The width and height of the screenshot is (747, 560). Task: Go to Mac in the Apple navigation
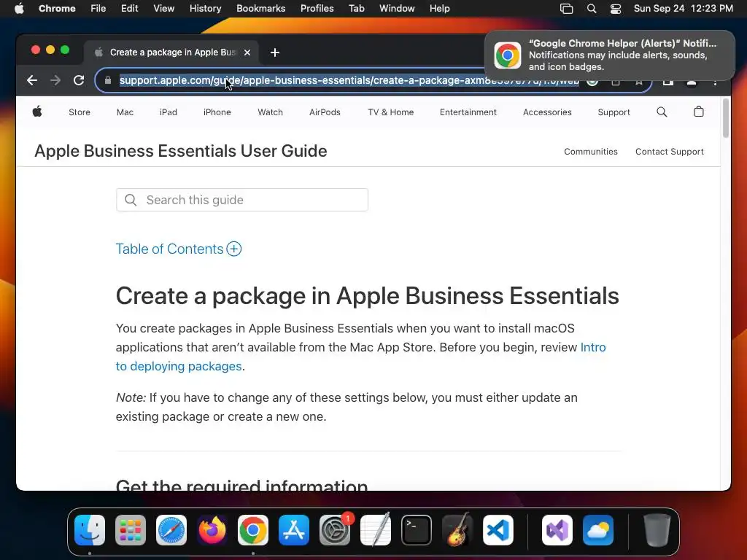(125, 112)
